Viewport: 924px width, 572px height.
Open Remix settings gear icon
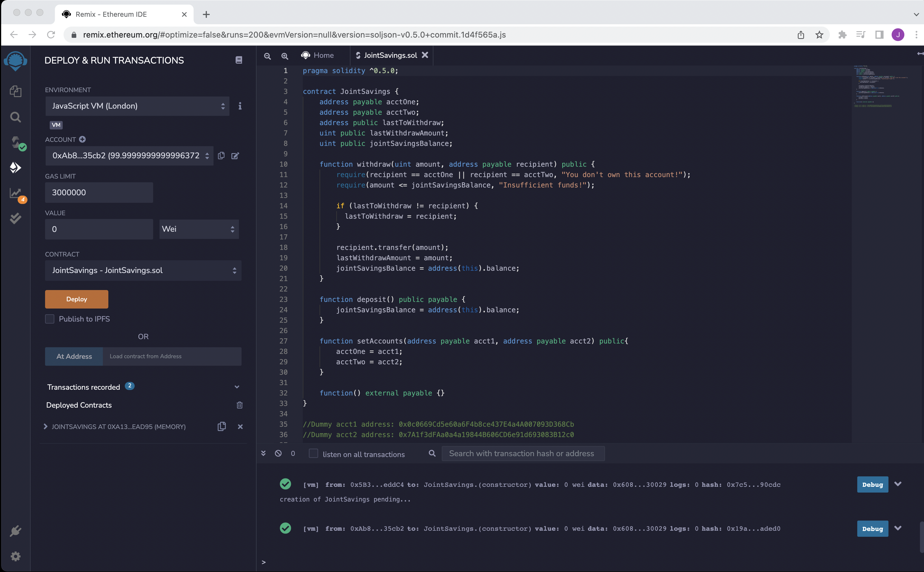(x=16, y=556)
